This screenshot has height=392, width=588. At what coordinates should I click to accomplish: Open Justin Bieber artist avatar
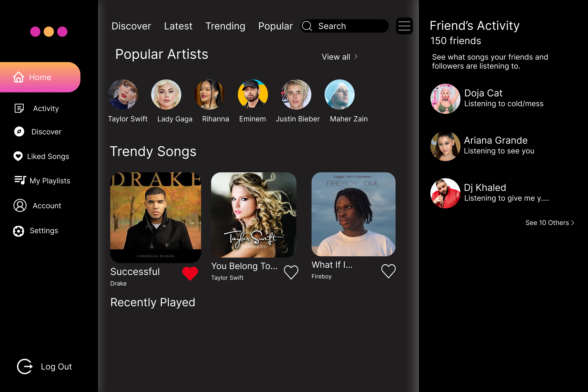296,95
